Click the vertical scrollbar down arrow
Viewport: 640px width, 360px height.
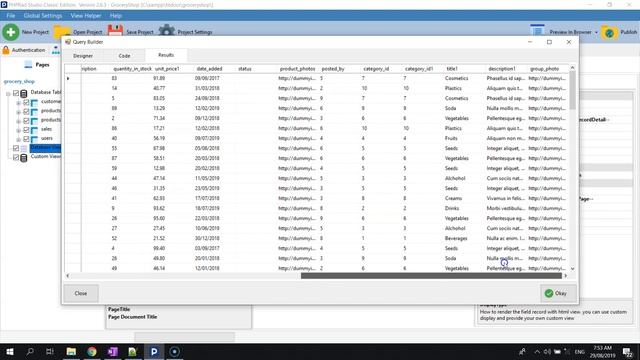(572, 269)
